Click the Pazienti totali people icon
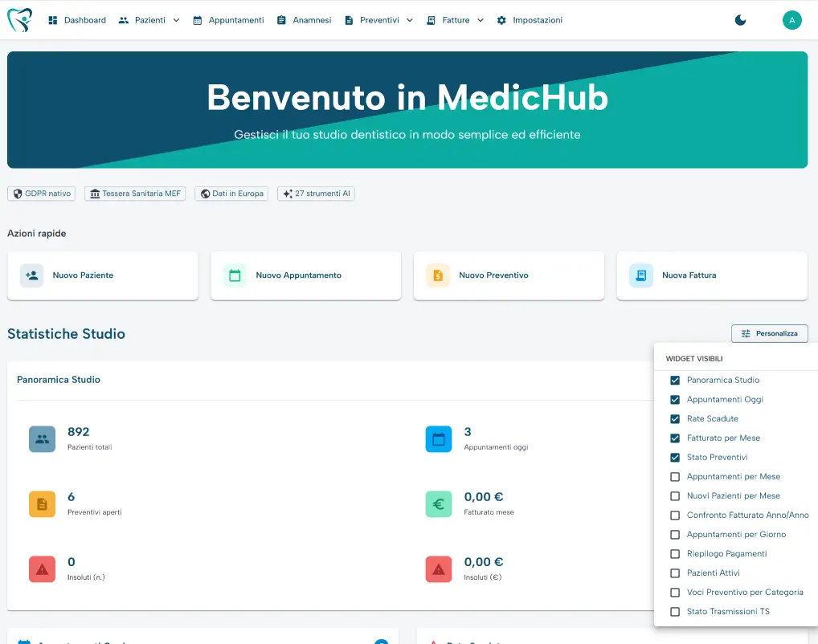The height and width of the screenshot is (644, 818). point(43,439)
